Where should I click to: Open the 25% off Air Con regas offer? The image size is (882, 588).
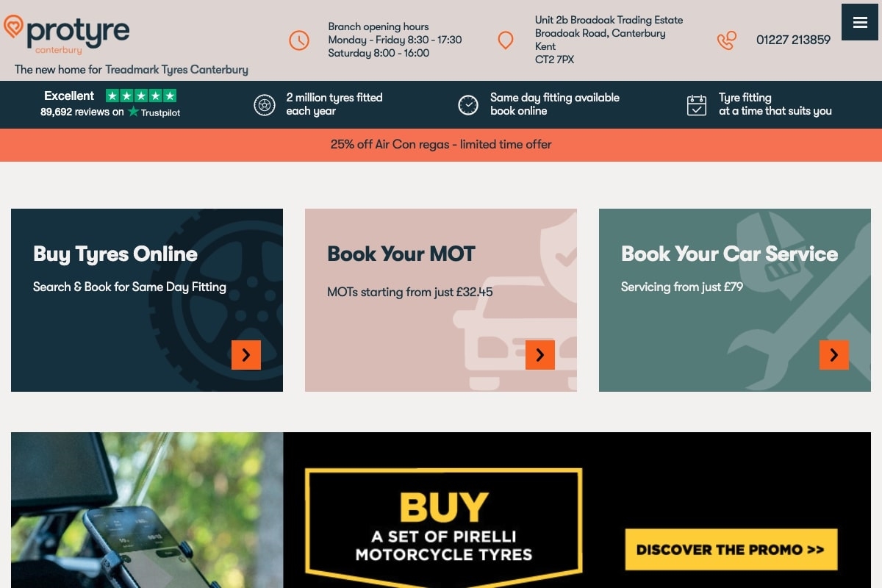[x=441, y=145]
